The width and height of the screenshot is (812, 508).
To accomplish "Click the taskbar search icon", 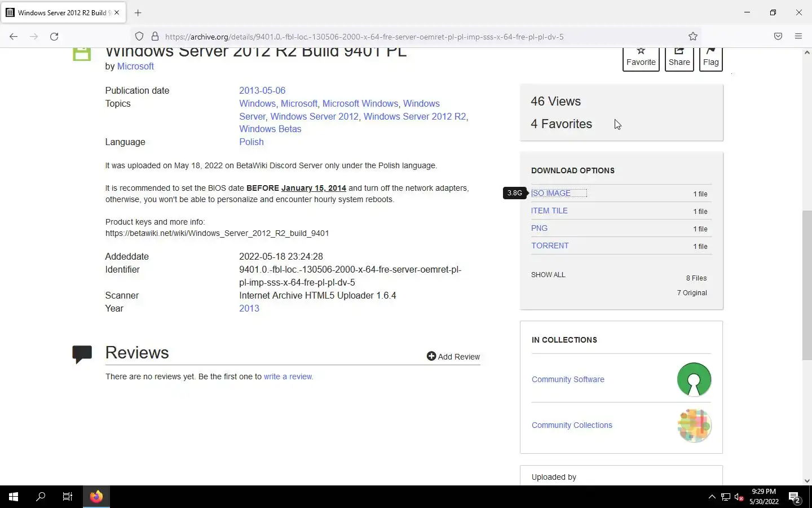I will tap(41, 497).
